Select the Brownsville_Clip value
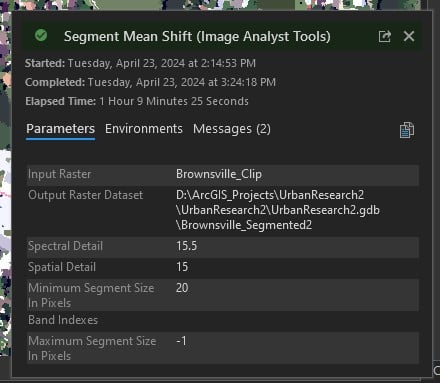 coord(219,174)
